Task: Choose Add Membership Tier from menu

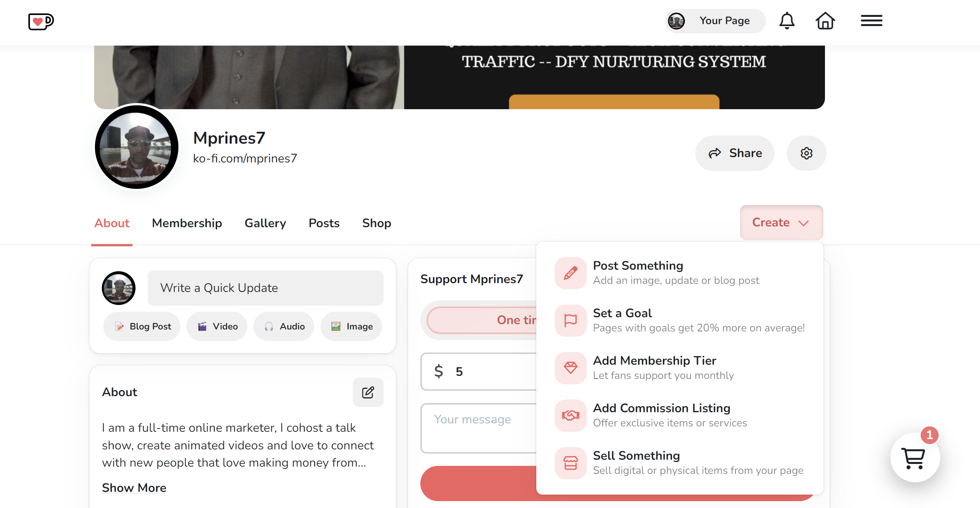Action: (655, 367)
